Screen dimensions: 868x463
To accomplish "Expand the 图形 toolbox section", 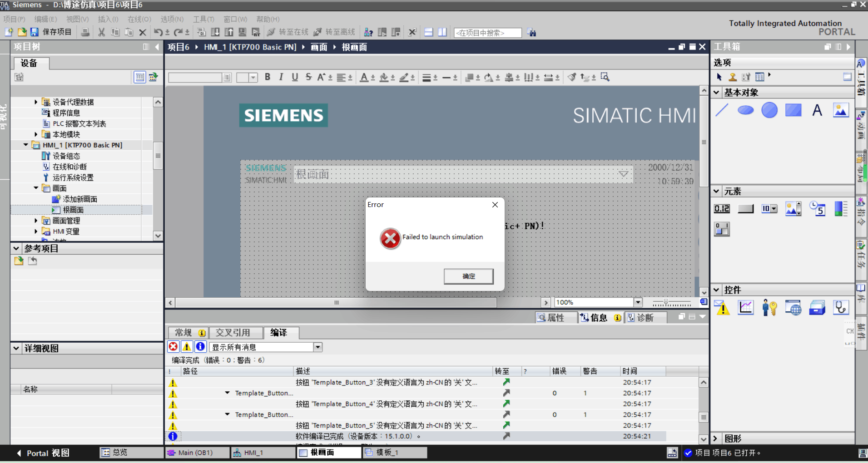I will tap(716, 438).
